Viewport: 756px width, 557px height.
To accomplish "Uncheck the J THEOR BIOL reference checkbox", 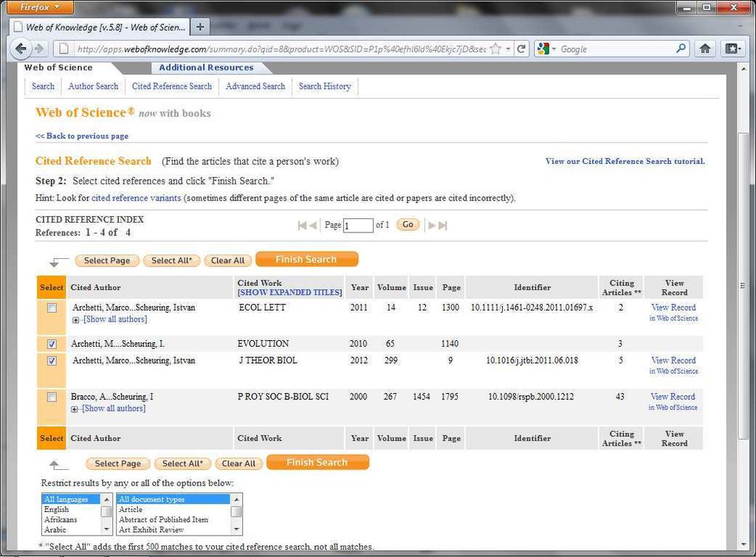I will (52, 361).
